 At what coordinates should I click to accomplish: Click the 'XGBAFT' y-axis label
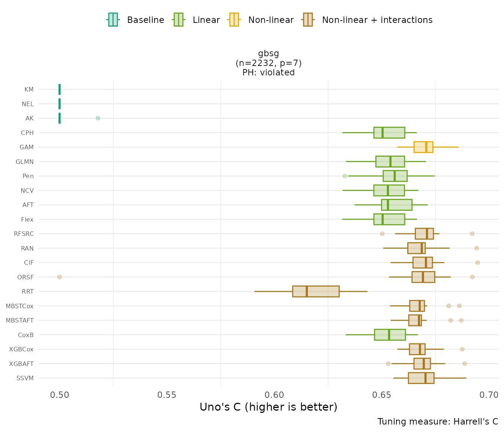[x=21, y=364]
